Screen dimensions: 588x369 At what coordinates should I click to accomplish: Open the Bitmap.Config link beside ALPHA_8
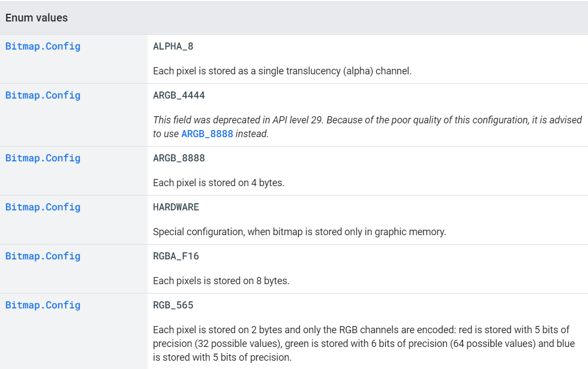43,46
